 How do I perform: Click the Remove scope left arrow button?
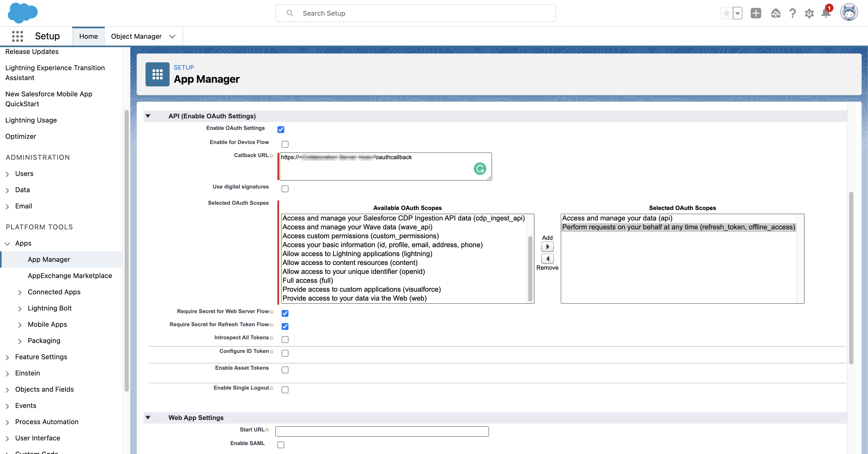(x=547, y=258)
